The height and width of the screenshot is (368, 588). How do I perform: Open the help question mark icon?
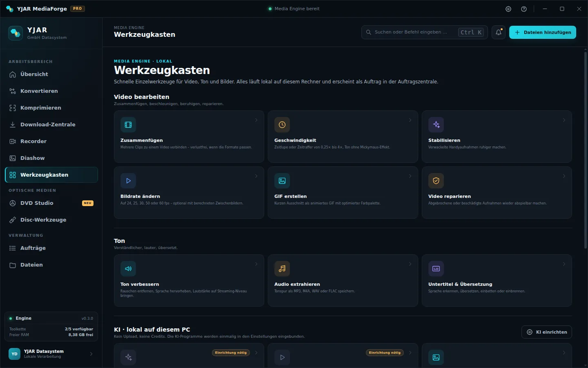[x=524, y=9]
